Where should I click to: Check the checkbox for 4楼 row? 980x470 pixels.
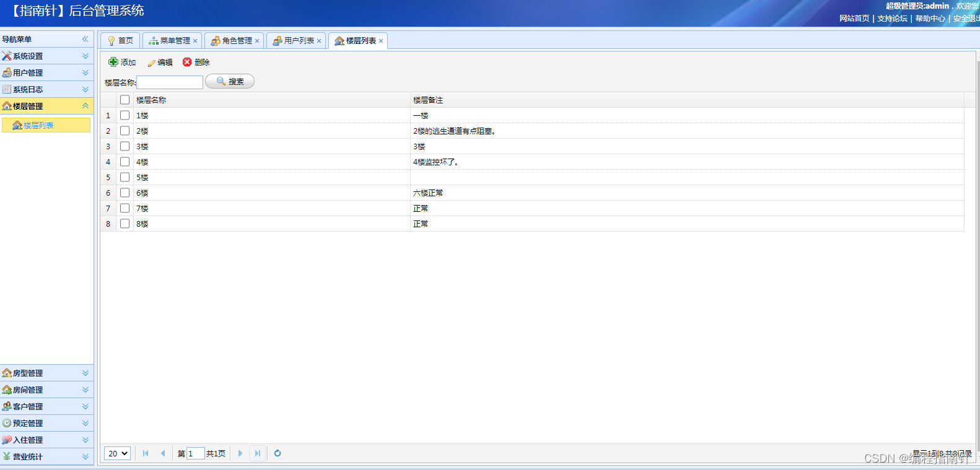(125, 162)
